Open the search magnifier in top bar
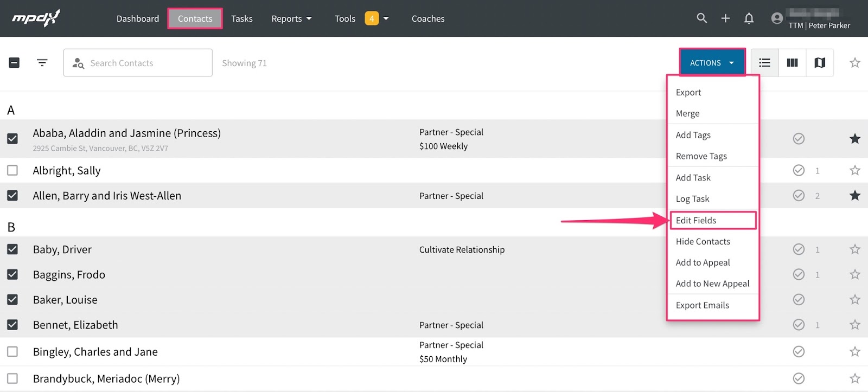Screen dimensions: 868x392 pyautogui.click(x=701, y=18)
